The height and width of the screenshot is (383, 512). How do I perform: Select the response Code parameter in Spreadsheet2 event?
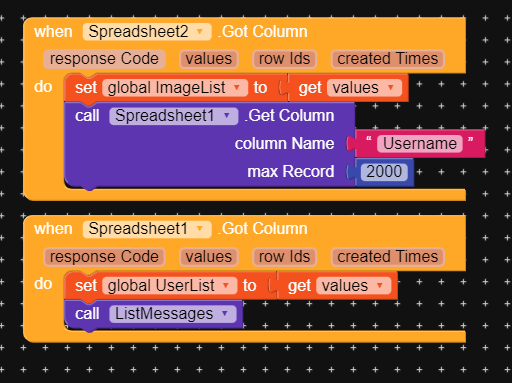click(104, 59)
